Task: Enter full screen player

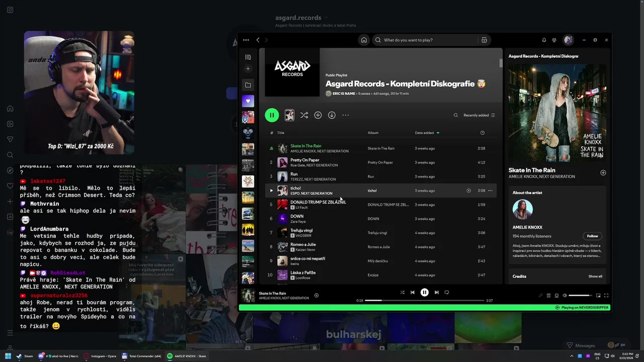Action: (606, 296)
